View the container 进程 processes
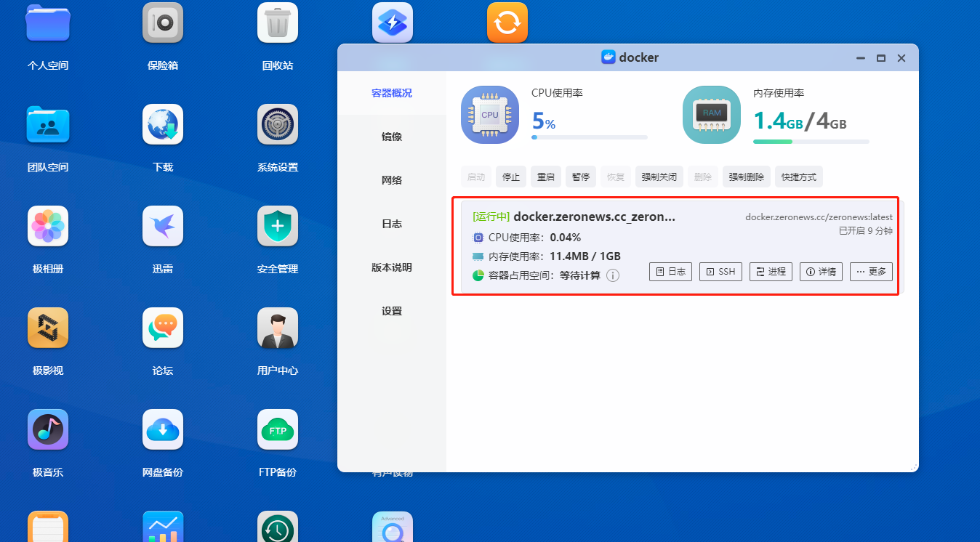Viewport: 980px width, 542px height. click(x=771, y=272)
